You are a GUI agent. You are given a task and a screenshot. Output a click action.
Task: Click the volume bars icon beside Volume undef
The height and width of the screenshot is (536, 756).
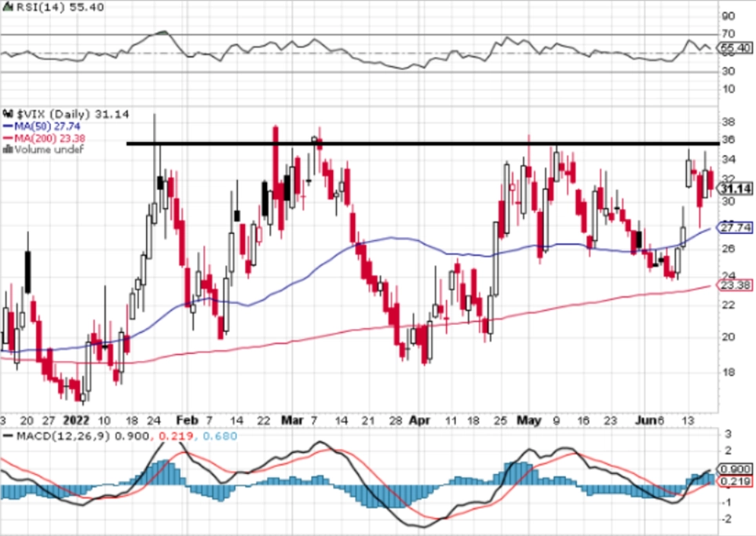[8, 149]
